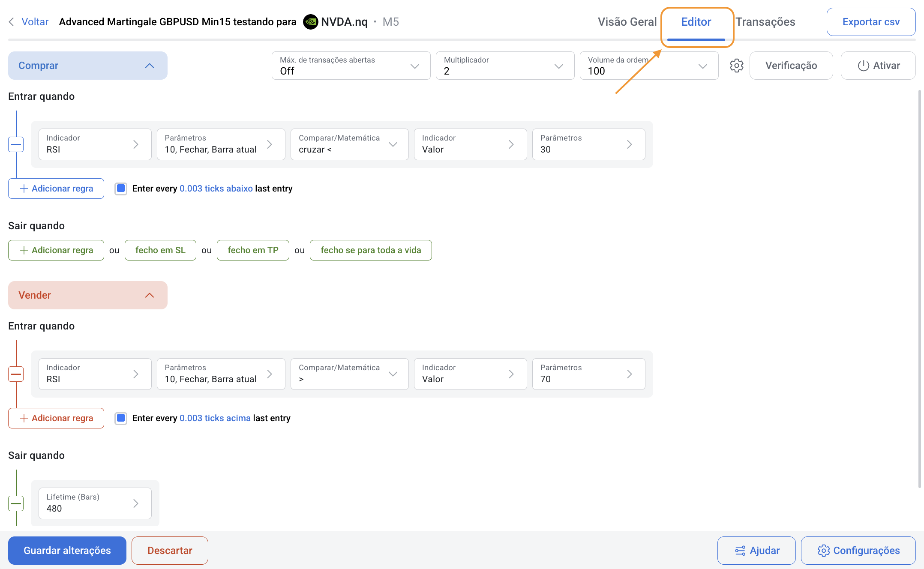The image size is (924, 569).
Task: Remove the Lifetime (Bars) exit rule
Action: [16, 503]
